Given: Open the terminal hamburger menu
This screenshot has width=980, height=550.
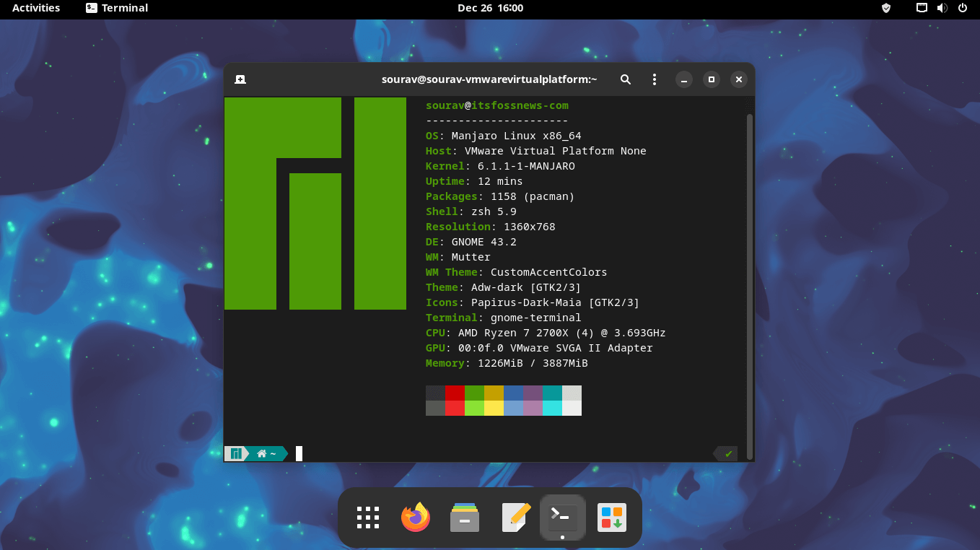Looking at the screenshot, I should (654, 79).
